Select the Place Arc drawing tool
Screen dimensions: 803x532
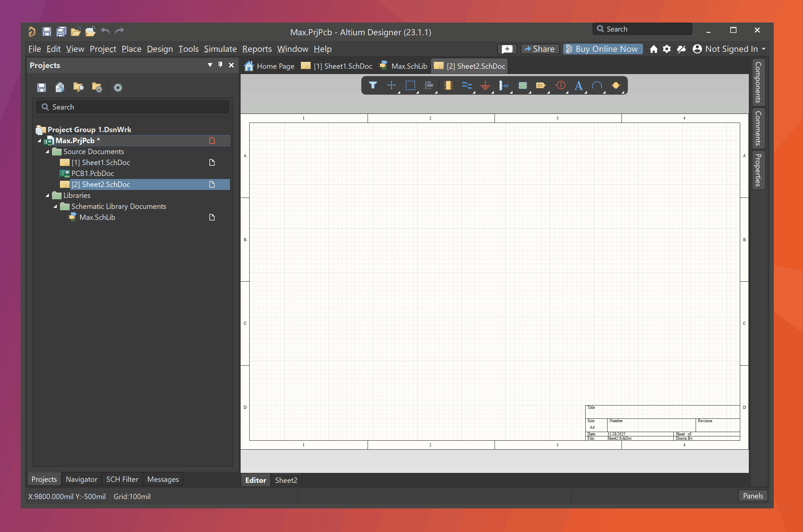coord(597,85)
